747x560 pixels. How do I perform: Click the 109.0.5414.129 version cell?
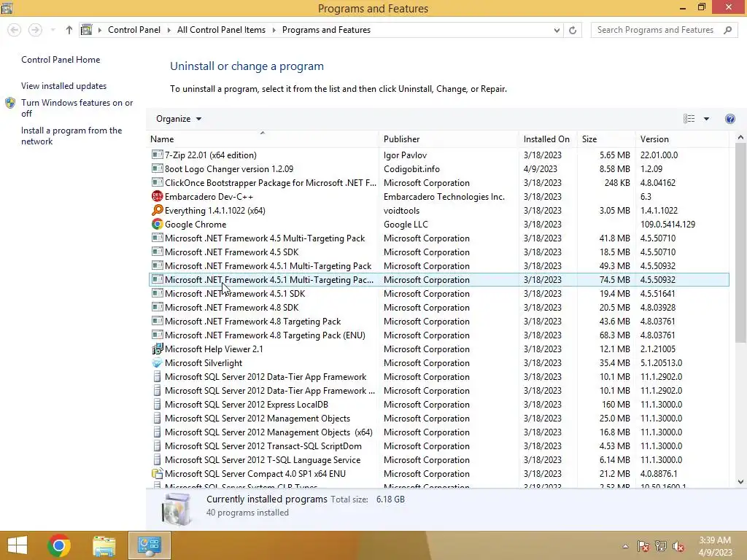(x=667, y=225)
